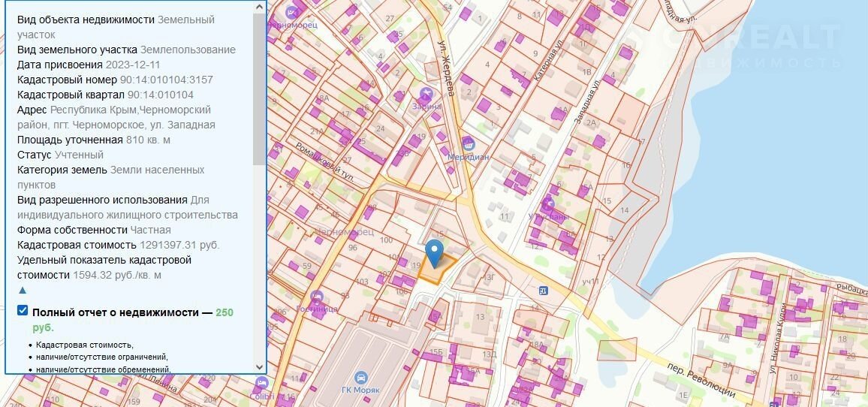
Task: Click the ГК Моряк car icon
Action: 361,377
